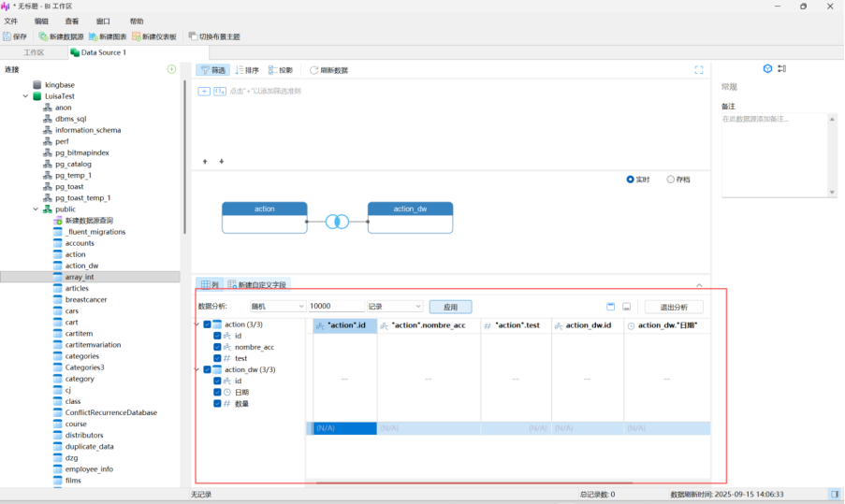
Task: Click 新建图表 new chart toolbar icon
Action: coord(93,36)
